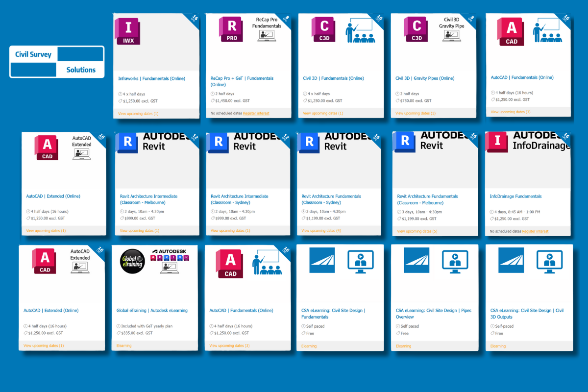The width and height of the screenshot is (588, 392).
Task: Open 'CSA eLearning: Civil Site Design | Civil 3D Outputs'
Action: click(527, 314)
